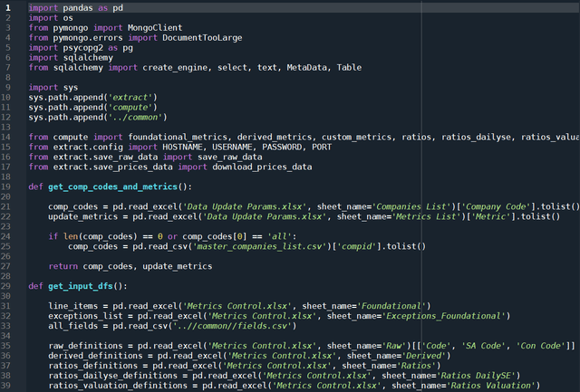This screenshot has width=580, height=392.
Task: Click 'raw_definitions' variable name
Action: pos(85,346)
